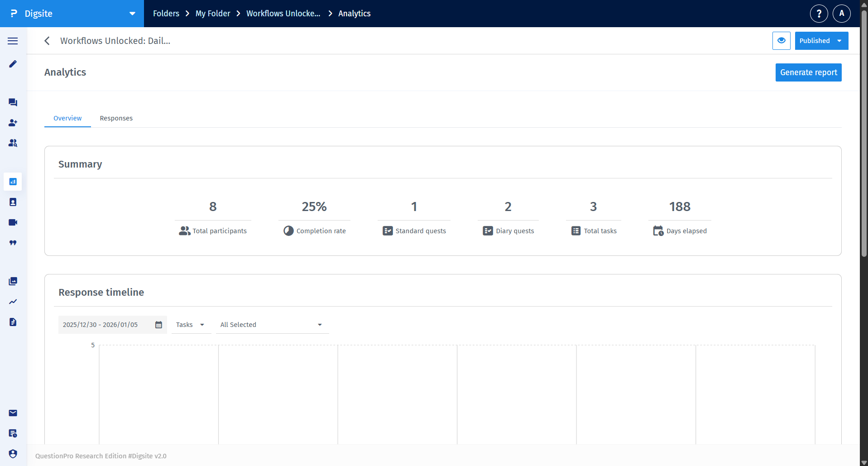
Task: Click the Standard quests checklist icon
Action: tap(388, 231)
